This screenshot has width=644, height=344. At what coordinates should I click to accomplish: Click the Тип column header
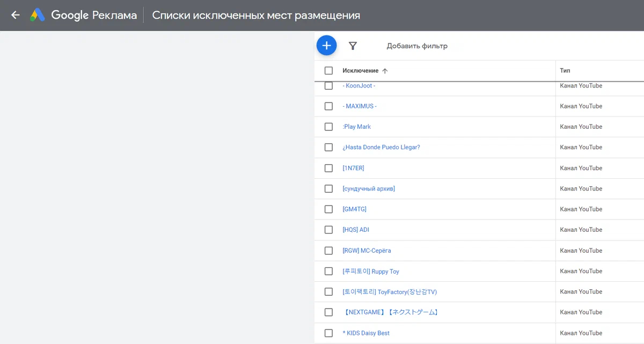point(565,71)
